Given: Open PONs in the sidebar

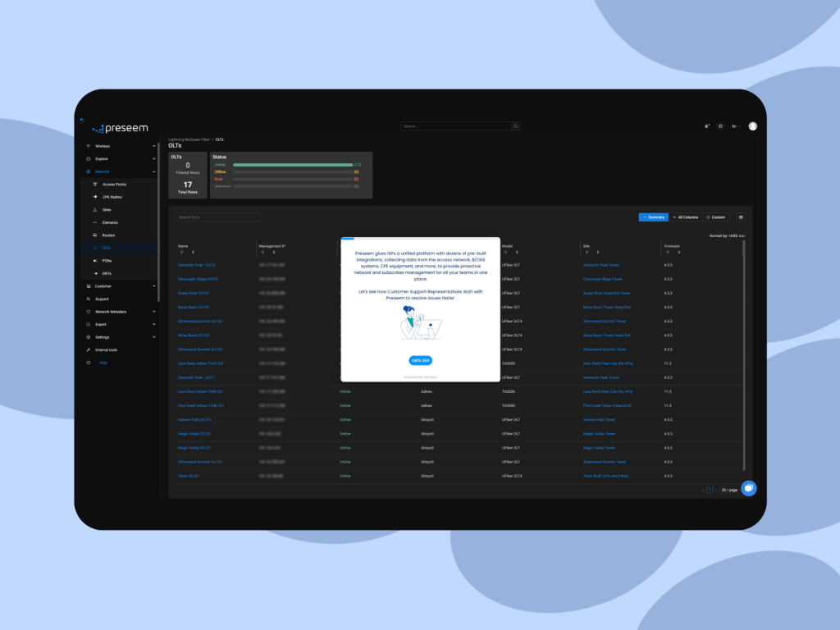Looking at the screenshot, I should coord(107,260).
